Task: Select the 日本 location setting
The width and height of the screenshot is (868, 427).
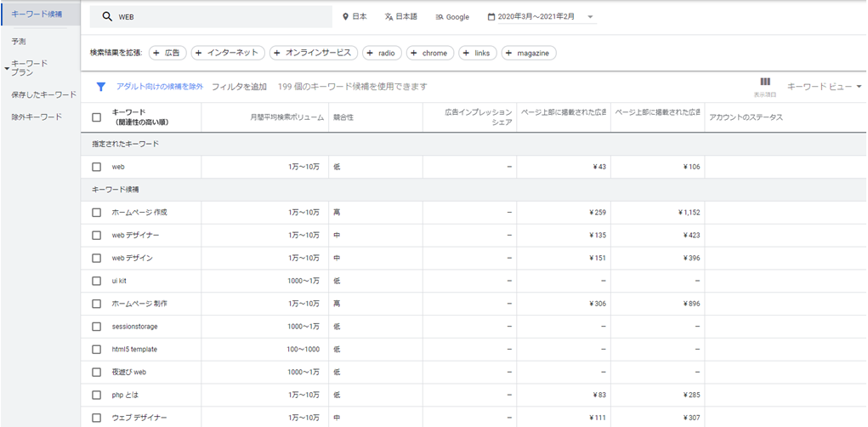Action: (355, 17)
